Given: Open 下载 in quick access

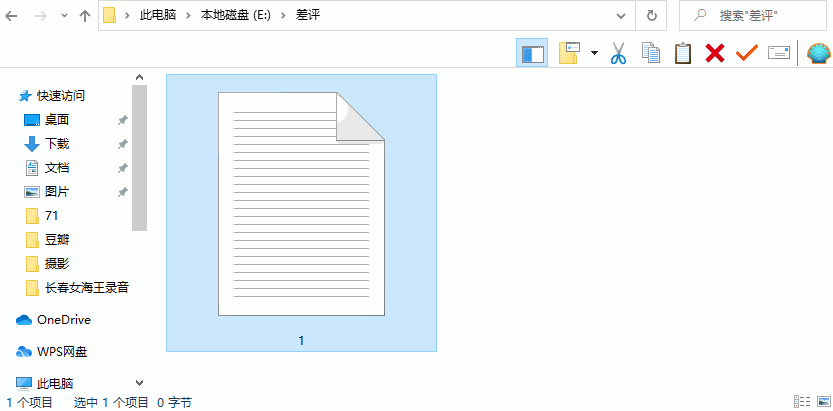Looking at the screenshot, I should pyautogui.click(x=57, y=144).
